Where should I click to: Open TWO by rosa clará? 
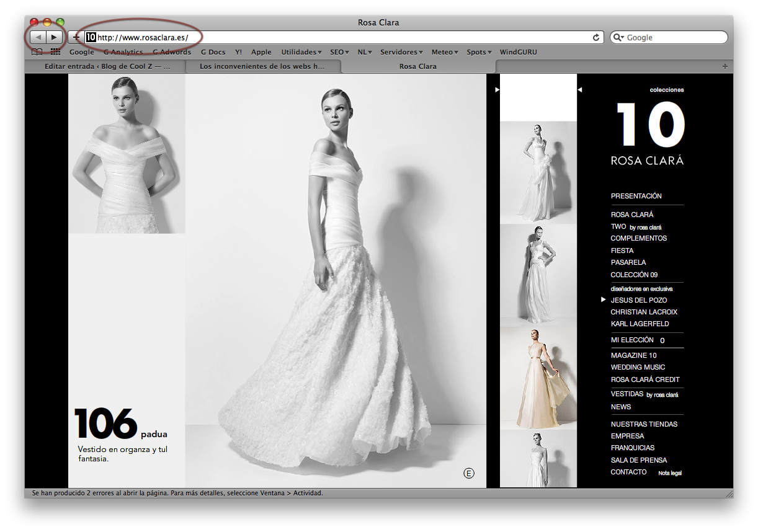(x=636, y=227)
